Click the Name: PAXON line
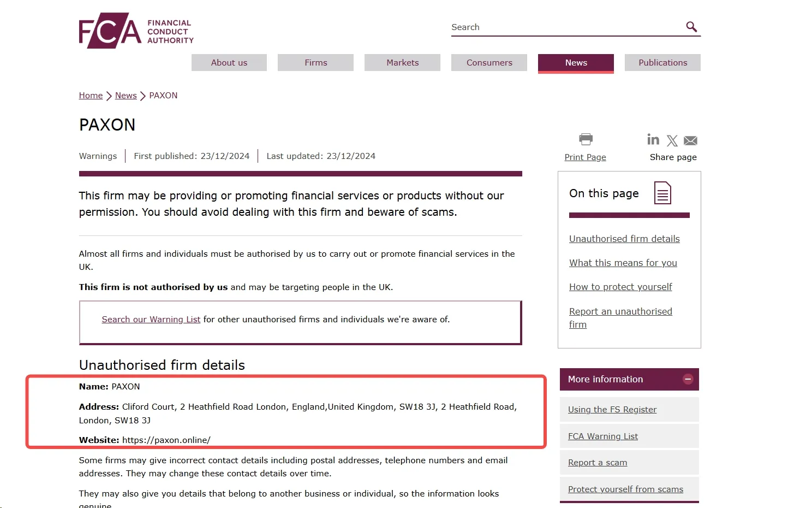 pos(109,387)
